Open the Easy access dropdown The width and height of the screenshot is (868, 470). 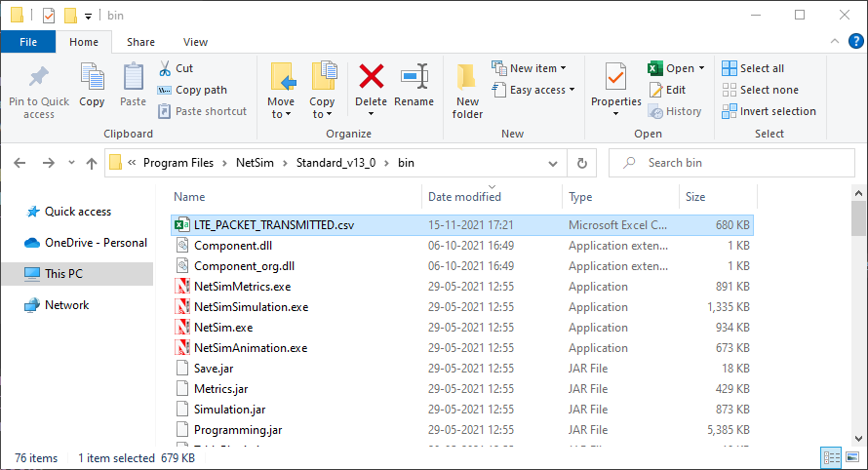click(533, 90)
